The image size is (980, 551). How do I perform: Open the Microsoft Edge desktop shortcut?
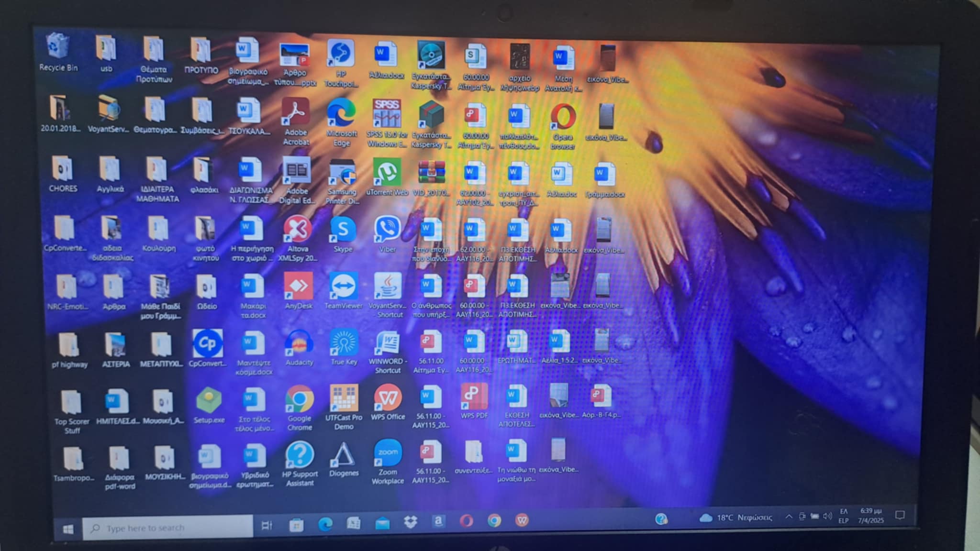(x=341, y=122)
